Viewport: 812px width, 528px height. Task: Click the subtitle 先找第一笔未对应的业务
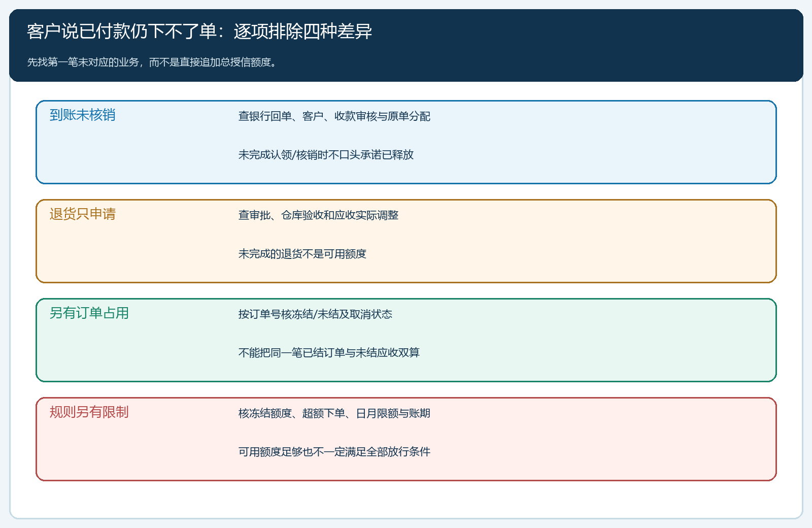click(83, 62)
